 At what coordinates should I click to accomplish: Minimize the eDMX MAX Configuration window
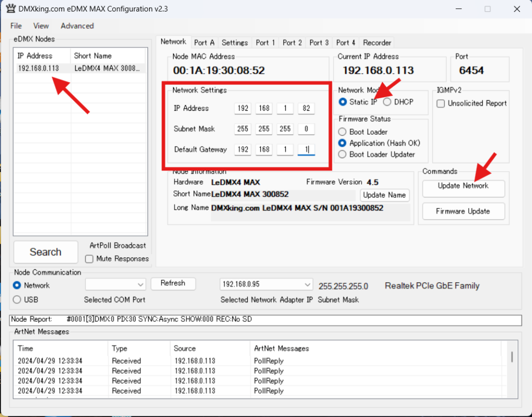pyautogui.click(x=459, y=9)
